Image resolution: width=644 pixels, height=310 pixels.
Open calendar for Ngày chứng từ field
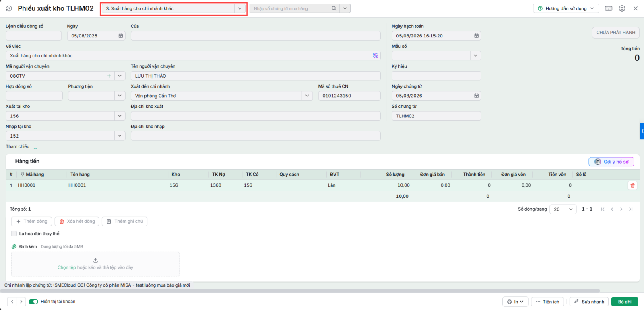477,96
